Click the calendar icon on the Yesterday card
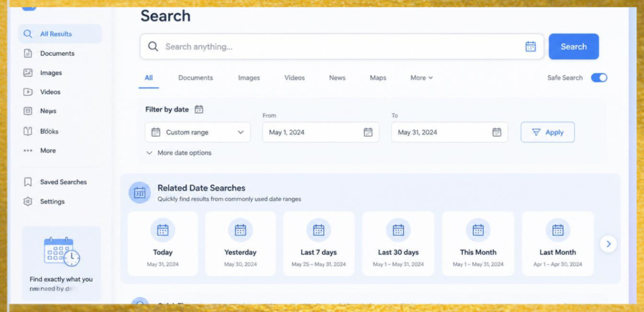Viewport: 644px width, 312px height. coord(240,230)
